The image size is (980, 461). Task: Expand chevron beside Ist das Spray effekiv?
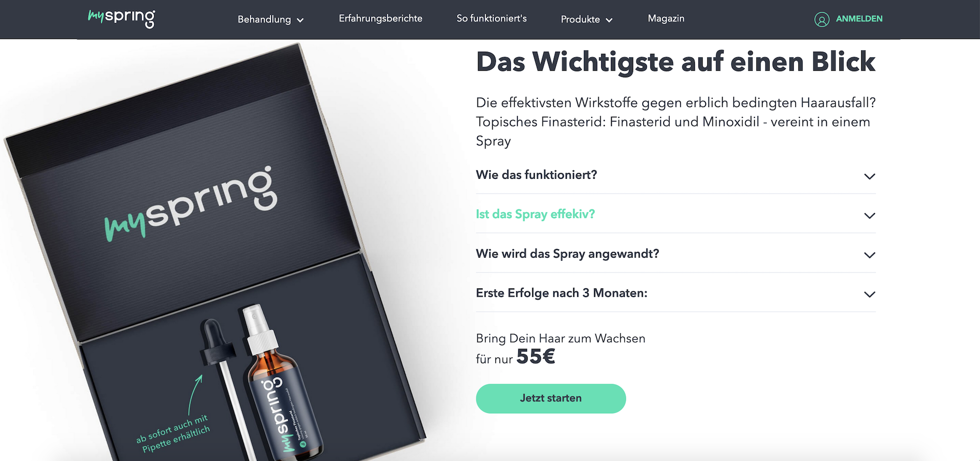(869, 216)
